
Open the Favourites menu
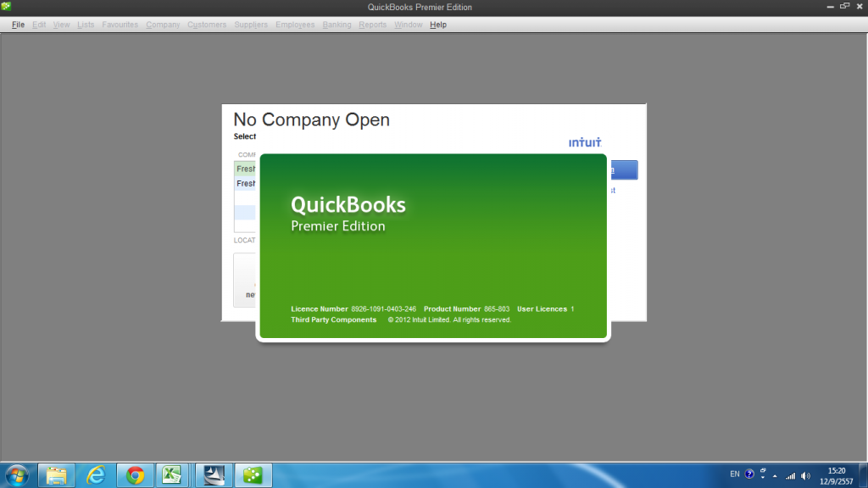click(x=120, y=25)
